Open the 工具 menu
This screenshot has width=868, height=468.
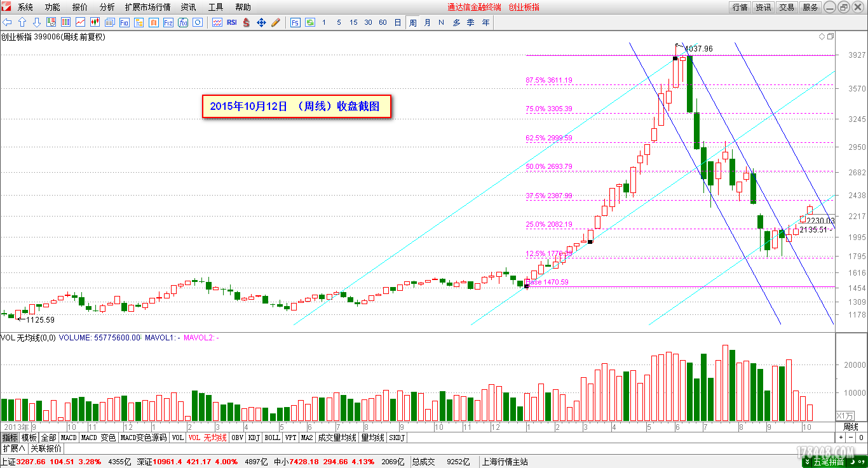click(x=215, y=7)
